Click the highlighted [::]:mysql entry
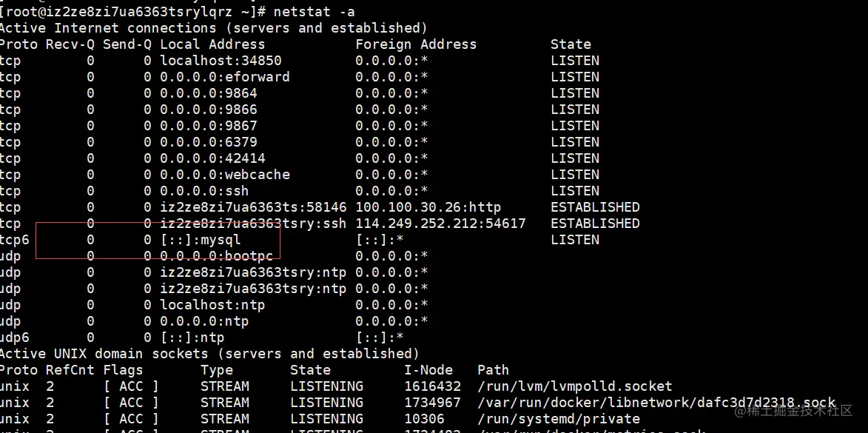Screen dimensions: 868x433 click(201, 240)
